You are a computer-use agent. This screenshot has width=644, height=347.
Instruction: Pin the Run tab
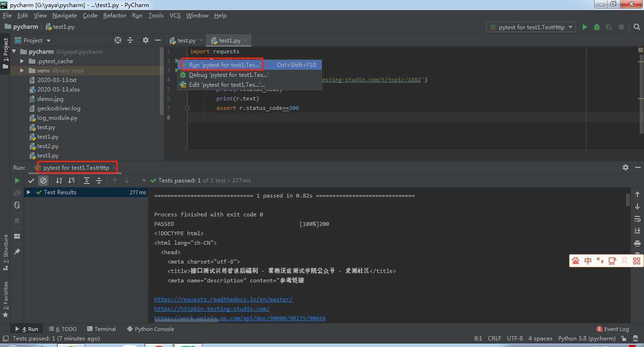tap(17, 252)
